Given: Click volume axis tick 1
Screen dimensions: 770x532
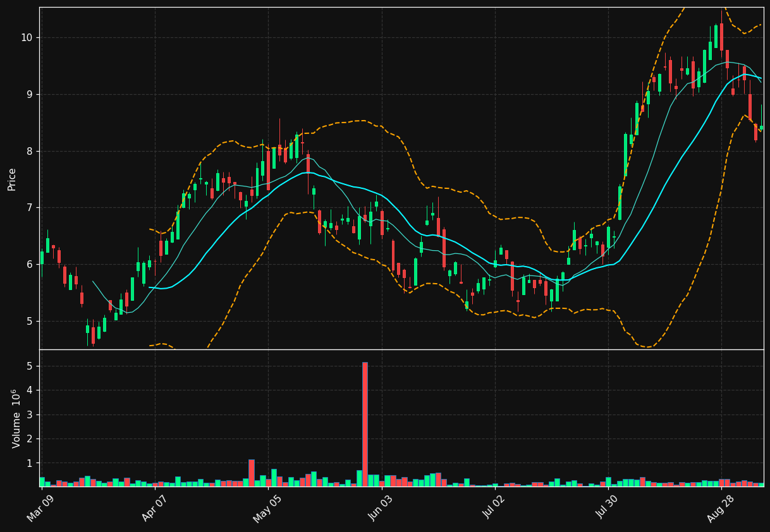Looking at the screenshot, I should 29,464.
